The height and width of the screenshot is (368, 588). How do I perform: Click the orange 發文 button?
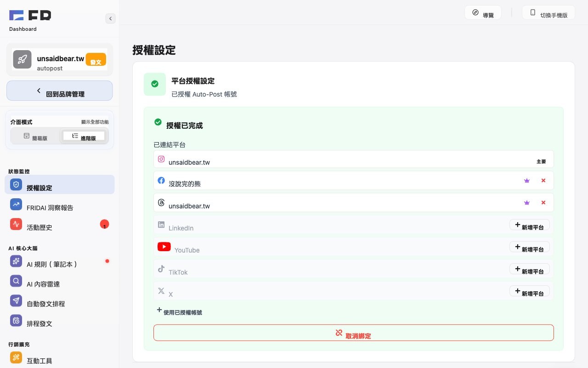pyautogui.click(x=96, y=59)
